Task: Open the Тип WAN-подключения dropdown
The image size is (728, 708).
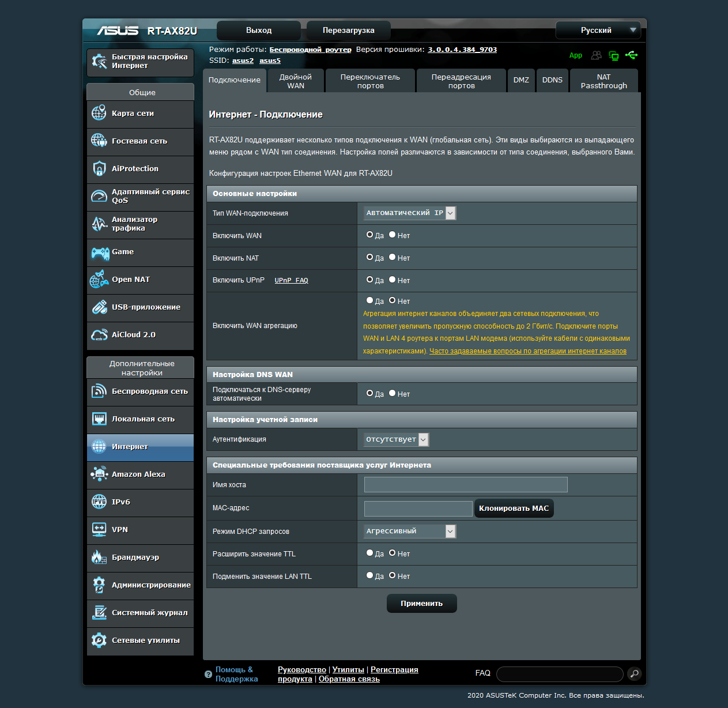Action: [x=410, y=213]
